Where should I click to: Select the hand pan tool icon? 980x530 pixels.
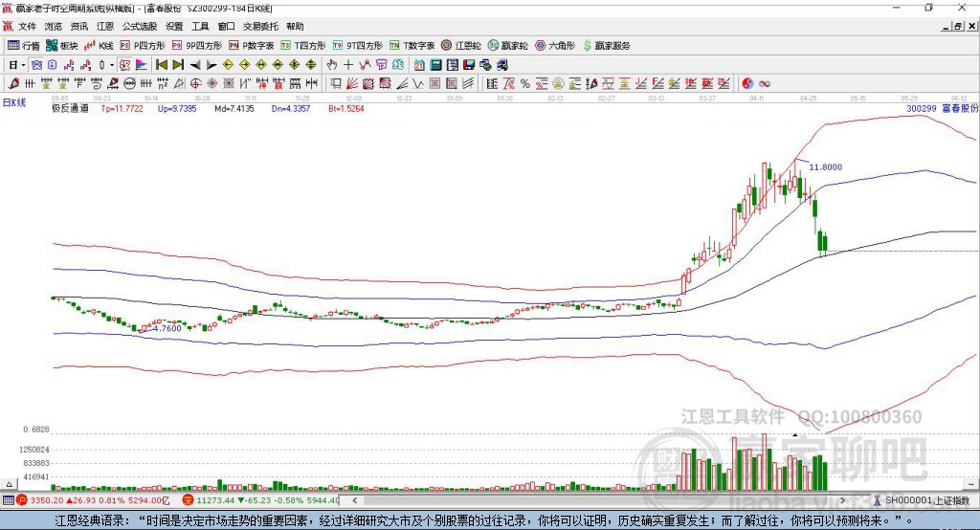(x=333, y=64)
